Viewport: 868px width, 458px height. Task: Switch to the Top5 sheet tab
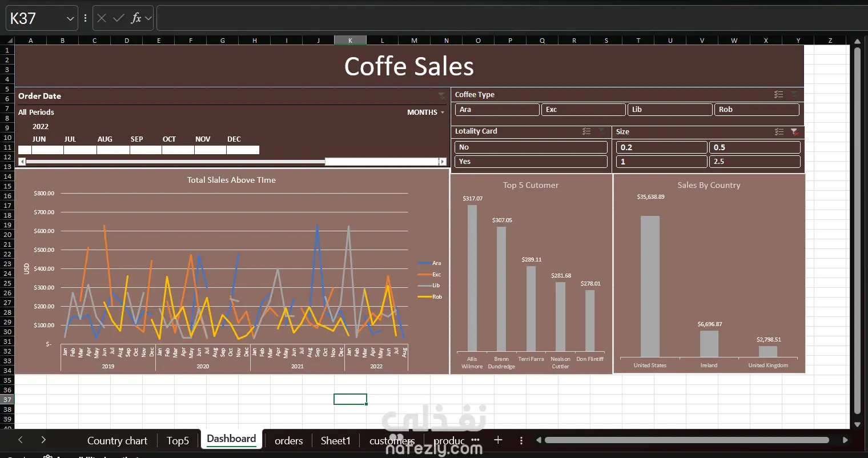coord(178,440)
